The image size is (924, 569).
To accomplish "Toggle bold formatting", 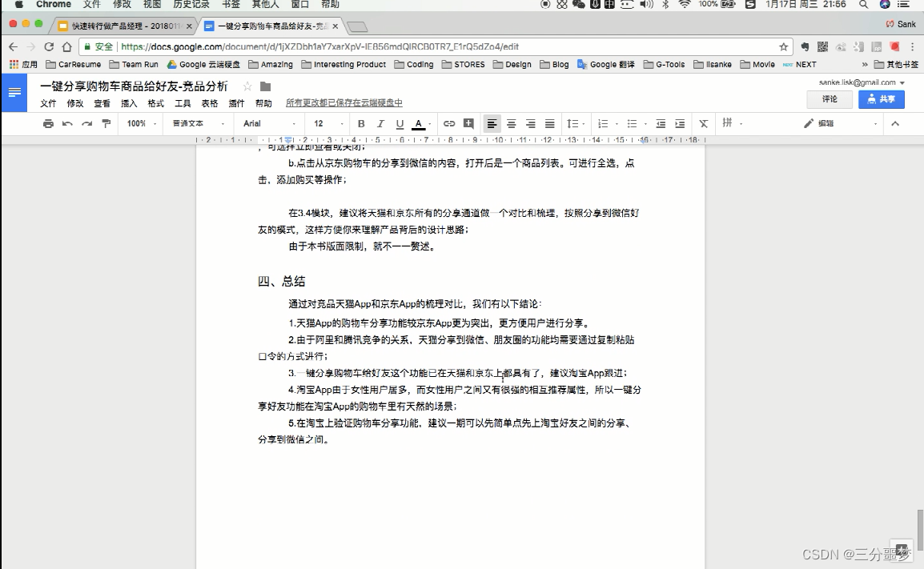I will click(x=361, y=124).
